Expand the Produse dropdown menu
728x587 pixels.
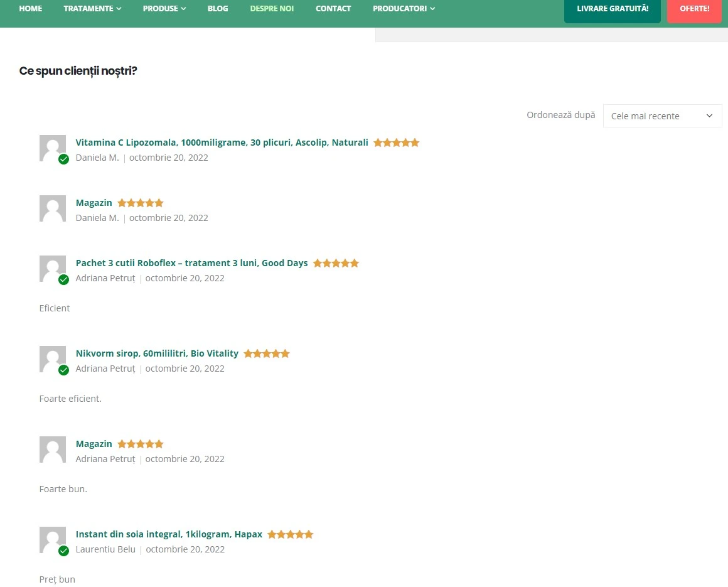pyautogui.click(x=164, y=9)
